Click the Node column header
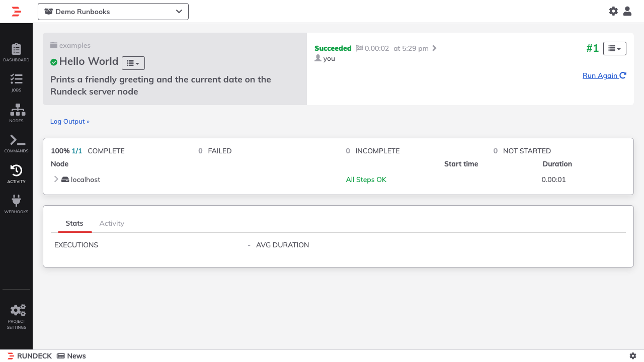The height and width of the screenshot is (362, 644). (60, 164)
